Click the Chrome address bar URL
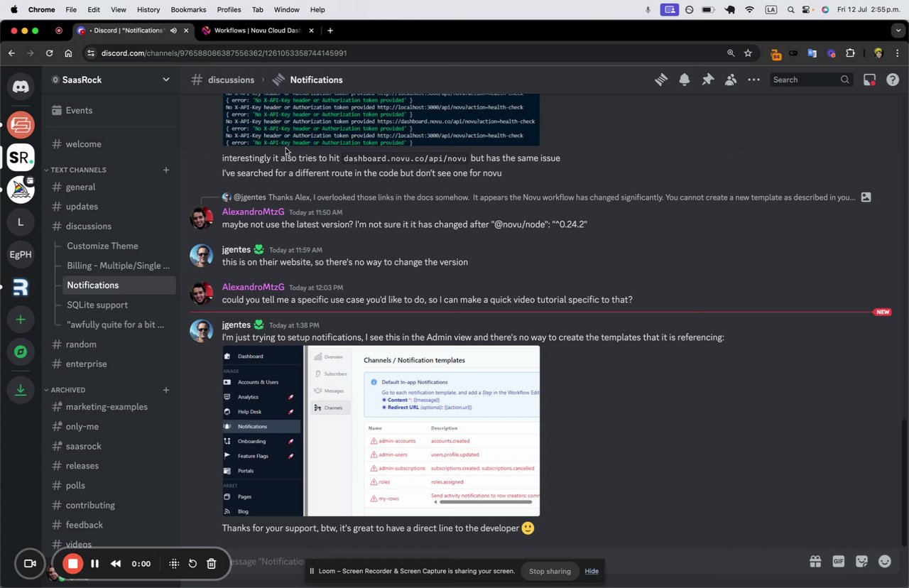This screenshot has width=909, height=588. click(224, 53)
